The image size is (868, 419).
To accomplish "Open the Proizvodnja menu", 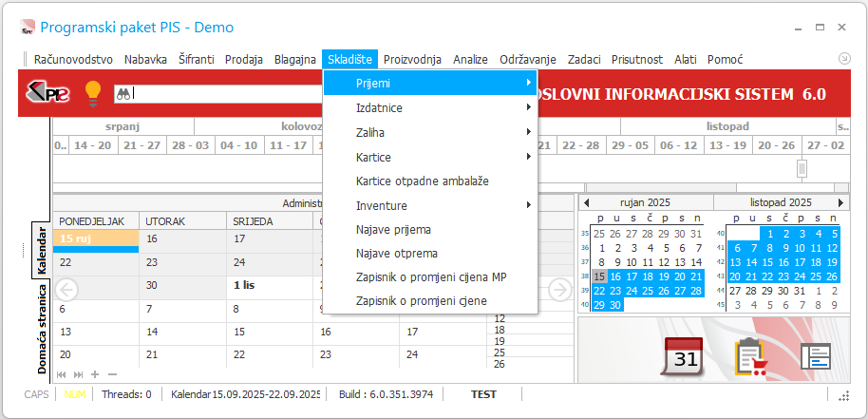I will click(x=412, y=59).
